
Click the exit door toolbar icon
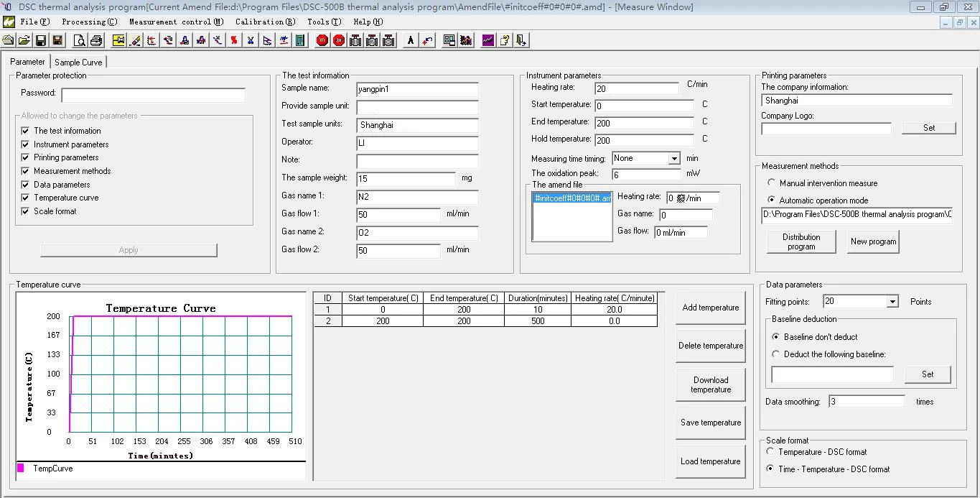[521, 41]
